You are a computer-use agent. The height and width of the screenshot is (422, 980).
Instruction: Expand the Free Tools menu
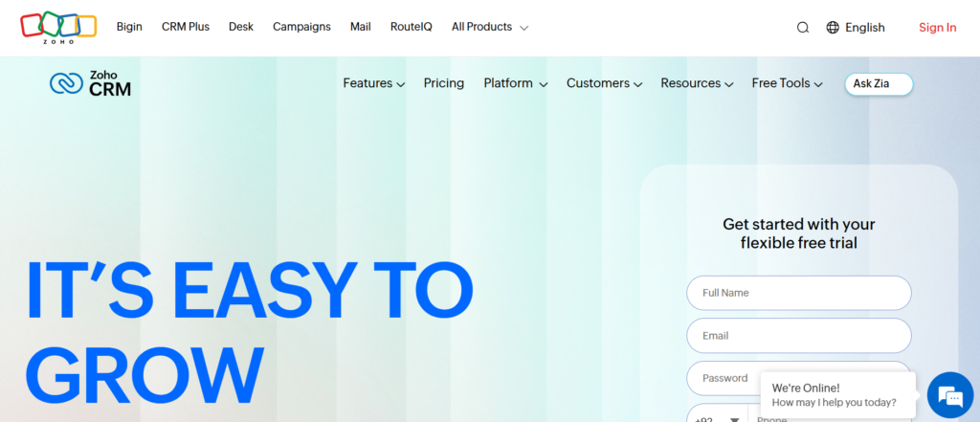click(787, 83)
